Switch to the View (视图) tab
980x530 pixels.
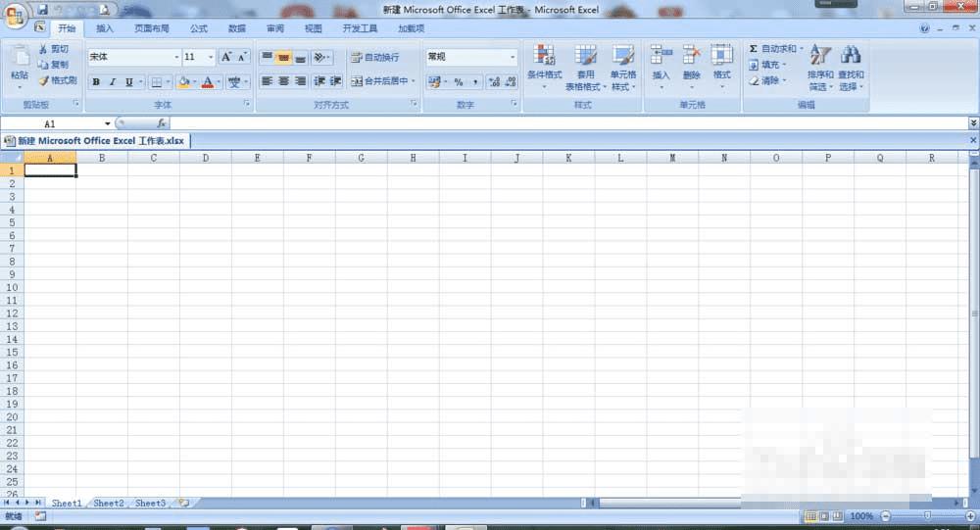click(314, 28)
